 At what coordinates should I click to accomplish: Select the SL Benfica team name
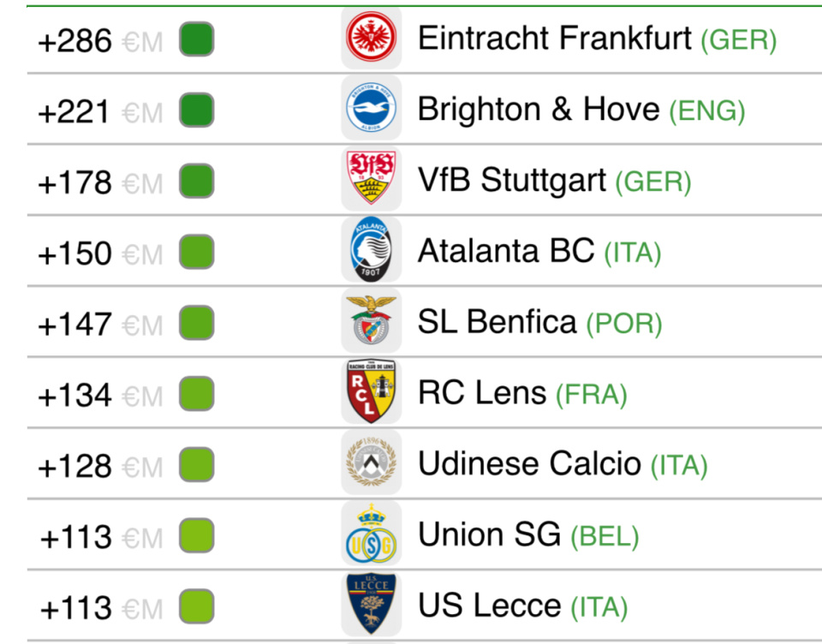497,323
